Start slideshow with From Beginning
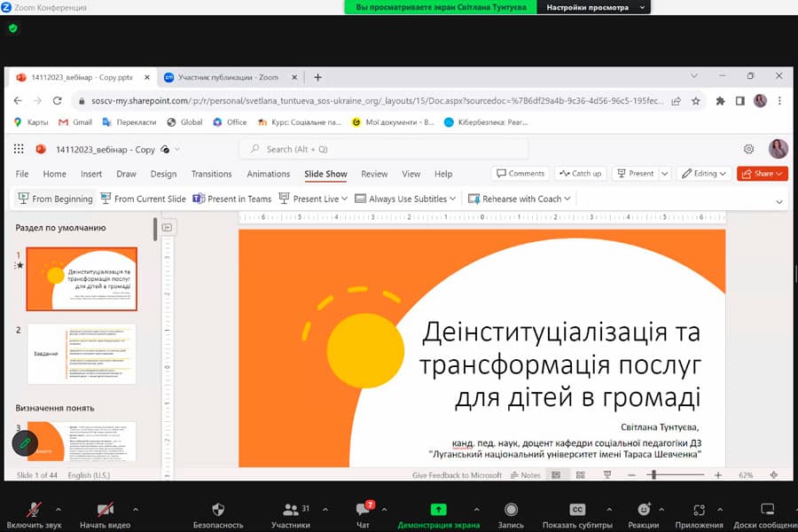Image resolution: width=798 pixels, height=532 pixels. 53,199
